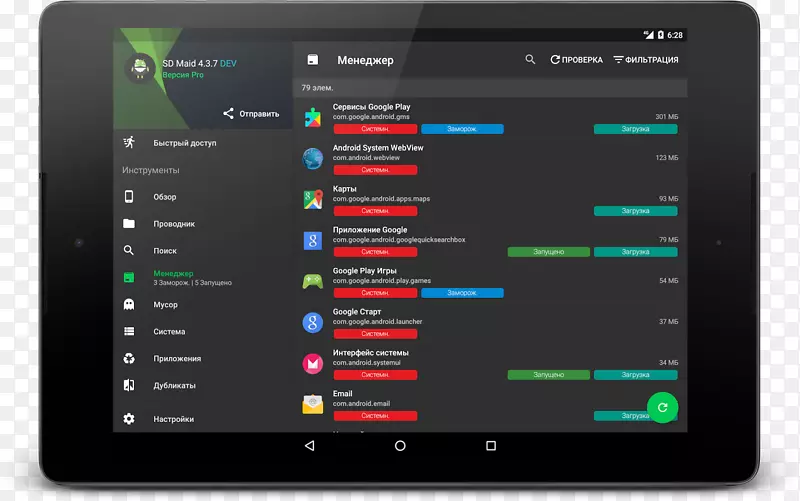Open the Дубликаты tool
This screenshot has height=501, width=800.
coord(202,386)
